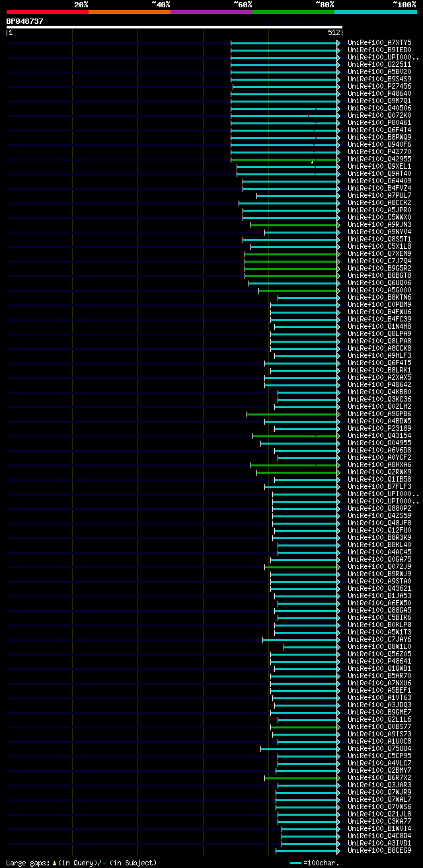Click the alignment bar for UniRef100_A7PUL7
This screenshot has height=868, width=423.
click(299, 195)
